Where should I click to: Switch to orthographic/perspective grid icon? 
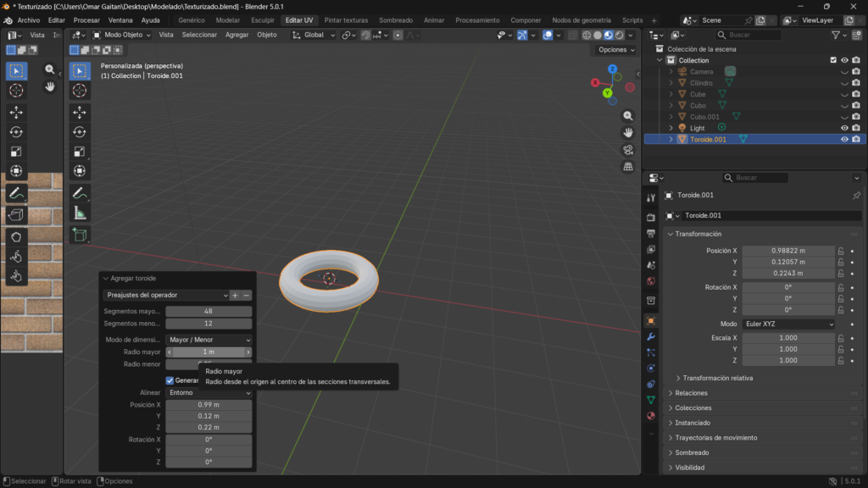click(628, 167)
